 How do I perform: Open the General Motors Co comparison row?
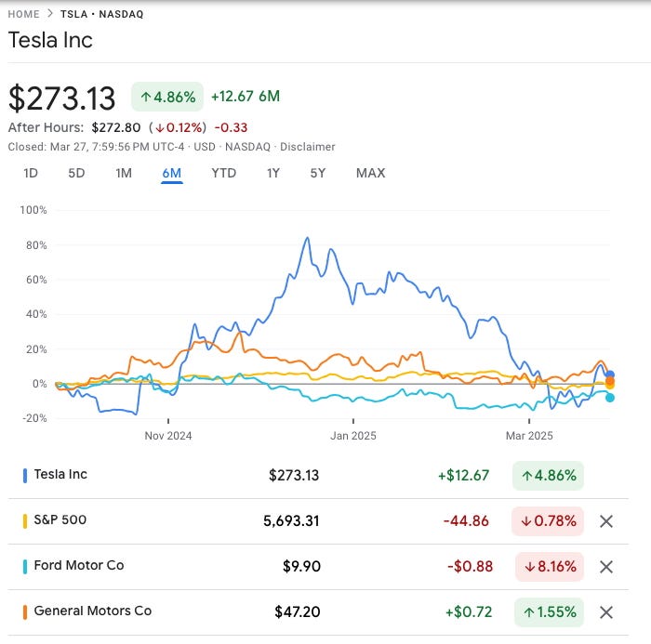tap(318, 612)
